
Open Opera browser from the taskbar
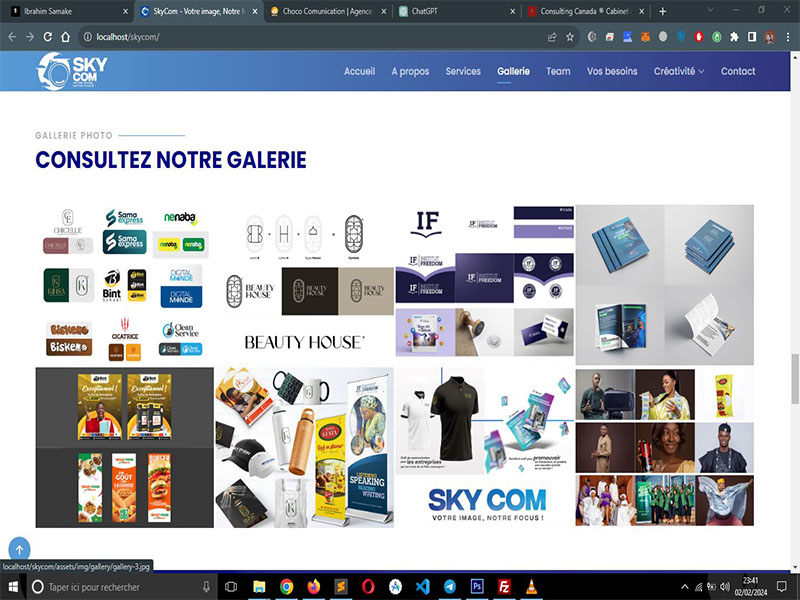click(x=368, y=587)
